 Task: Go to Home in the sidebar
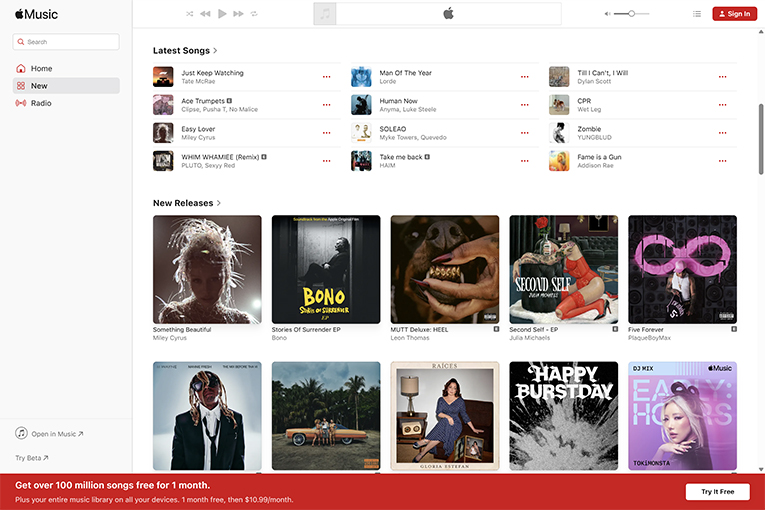pos(66,68)
